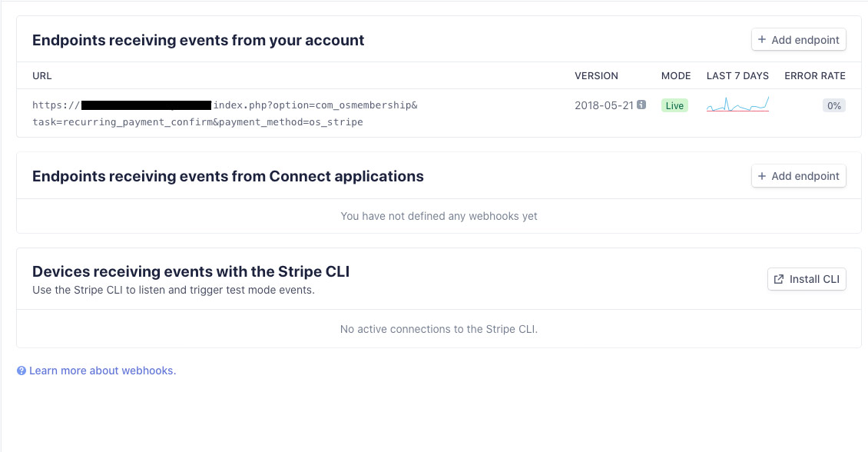
Task: Select the 2018-05-21 API version text
Action: pyautogui.click(x=604, y=105)
